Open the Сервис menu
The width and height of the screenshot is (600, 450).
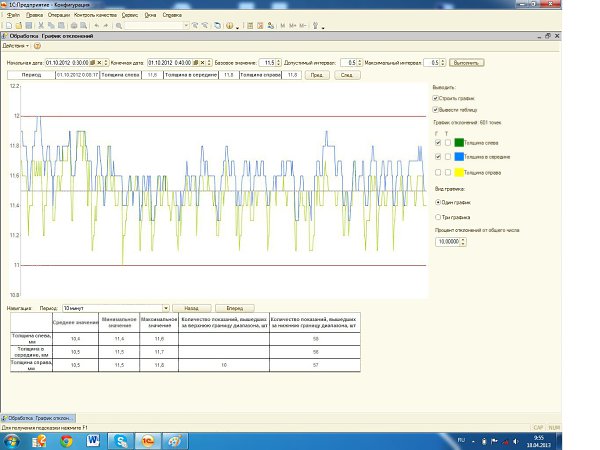coord(130,15)
